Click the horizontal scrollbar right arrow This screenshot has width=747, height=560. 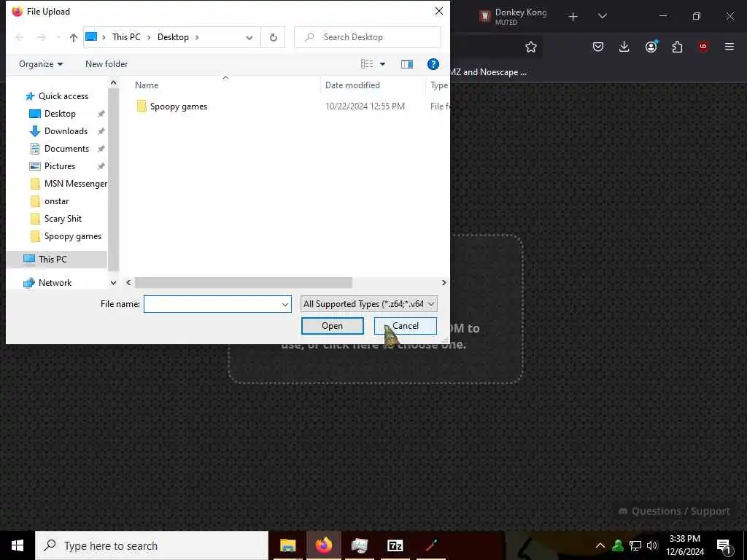coord(444,283)
